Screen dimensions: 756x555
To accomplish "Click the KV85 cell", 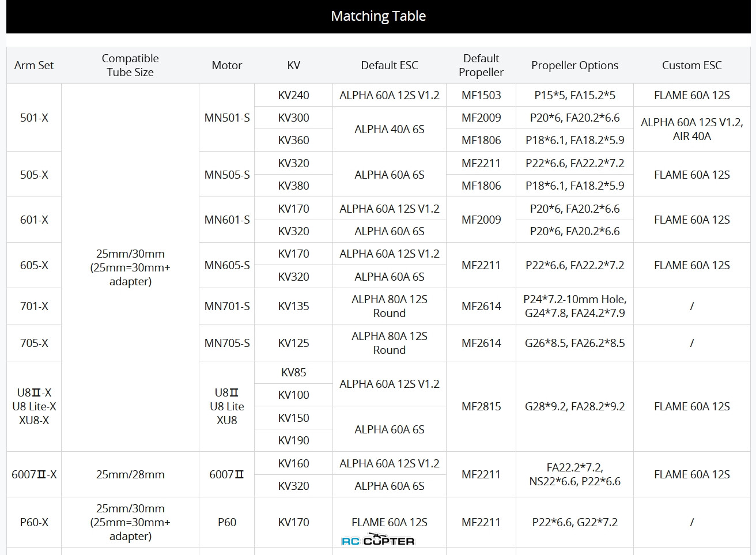I will click(x=293, y=372).
